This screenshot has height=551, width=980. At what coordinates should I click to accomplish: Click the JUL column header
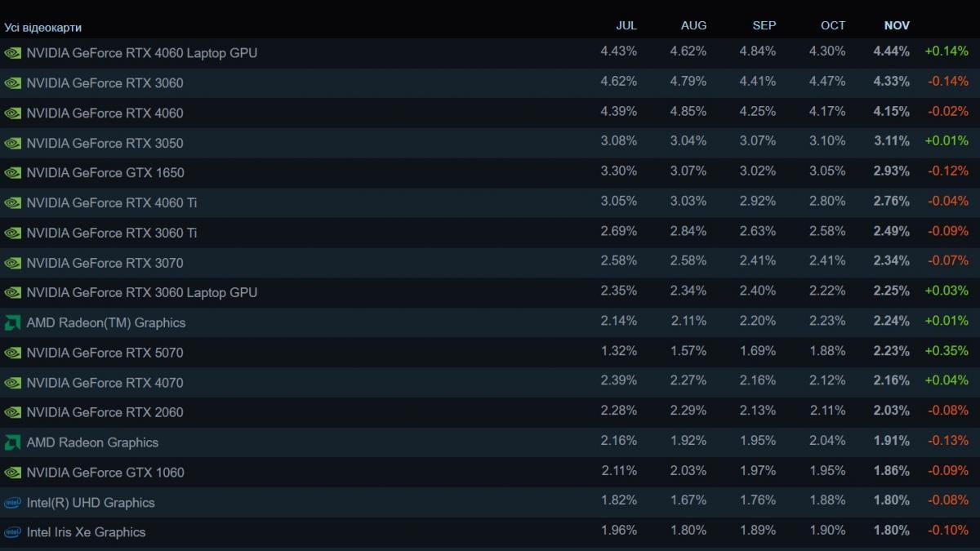[x=626, y=25]
